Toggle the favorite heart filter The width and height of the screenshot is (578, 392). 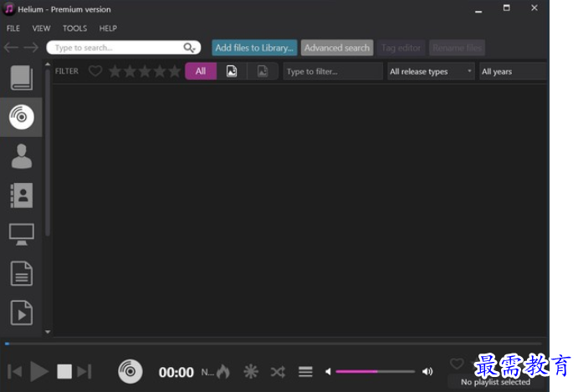coord(95,71)
